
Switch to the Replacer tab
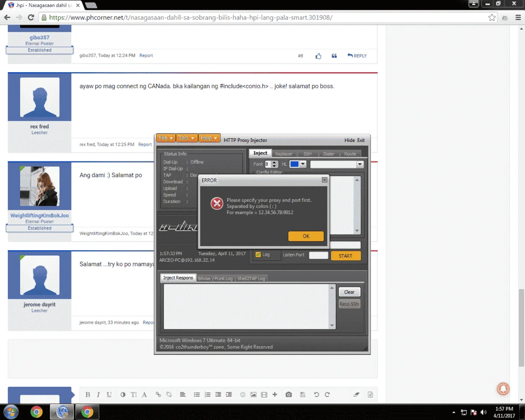click(x=283, y=154)
